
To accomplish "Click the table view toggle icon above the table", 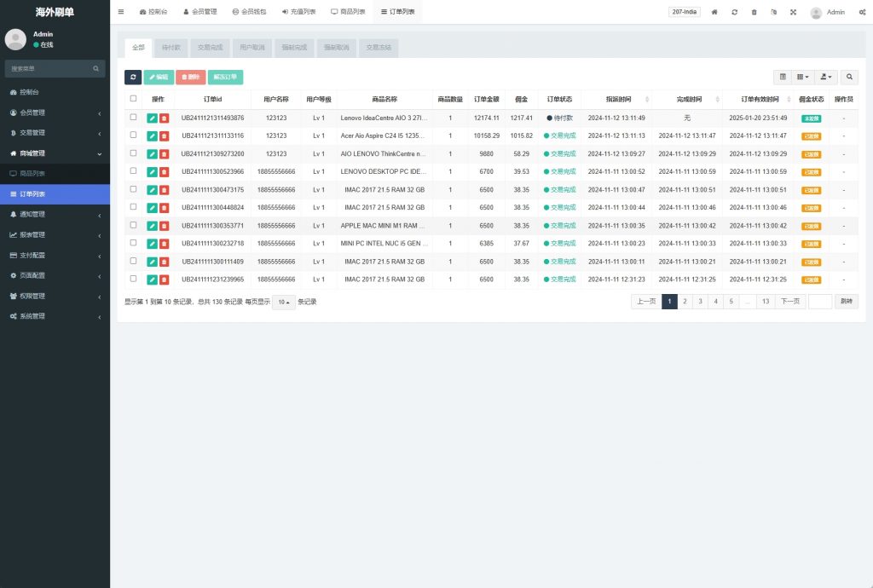I will point(783,77).
